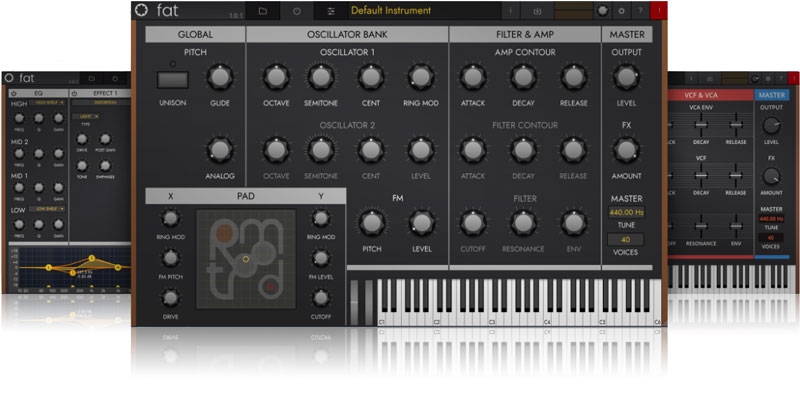Select the VCF & VCA section header
The height and width of the screenshot is (401, 800).
[x=708, y=94]
